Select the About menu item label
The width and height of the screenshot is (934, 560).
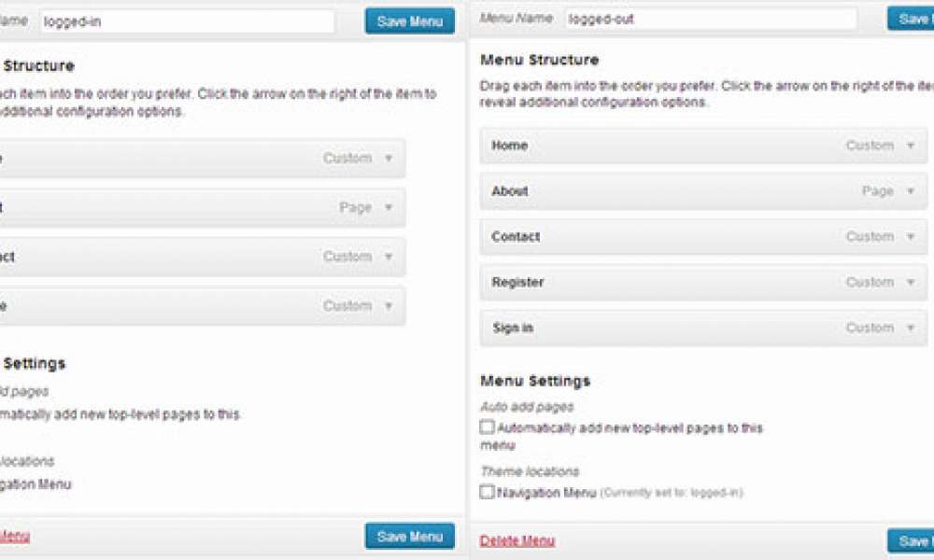[x=510, y=191]
